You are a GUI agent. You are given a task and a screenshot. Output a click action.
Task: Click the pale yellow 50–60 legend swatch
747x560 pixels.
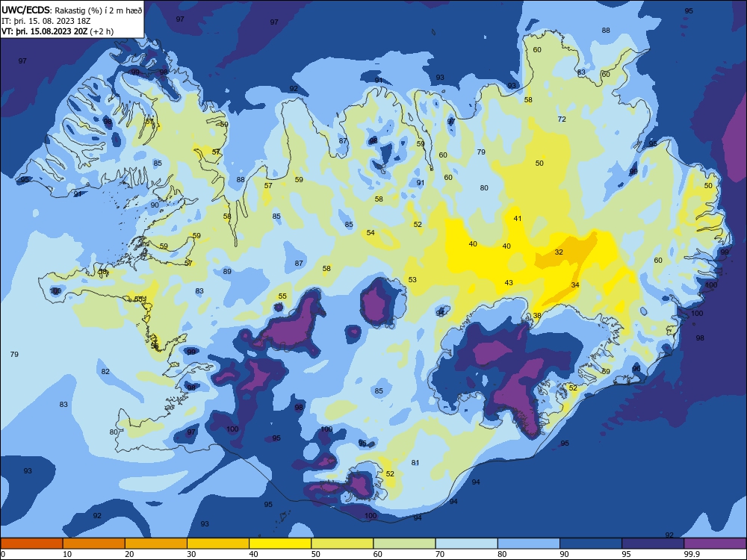[x=342, y=544]
